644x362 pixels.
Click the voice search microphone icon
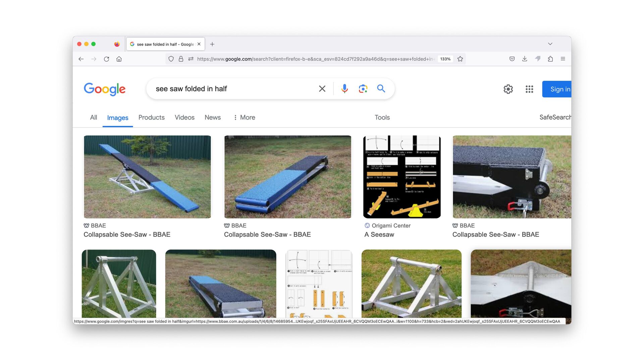pyautogui.click(x=344, y=89)
